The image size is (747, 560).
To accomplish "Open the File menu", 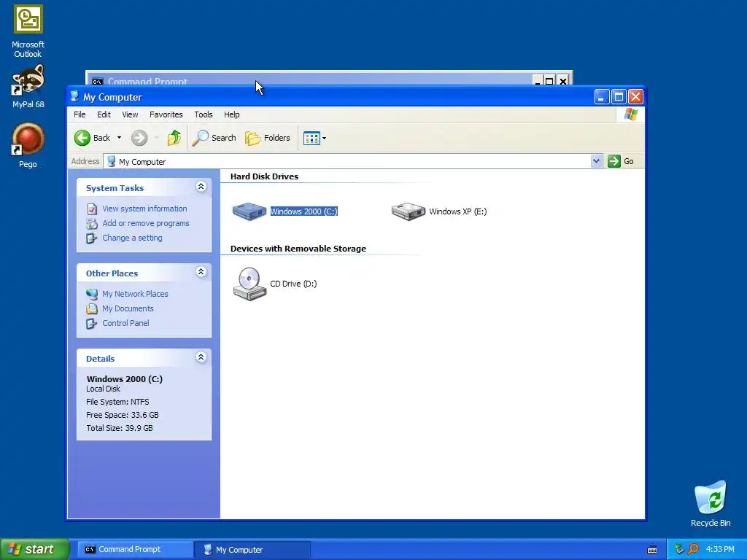I will (80, 114).
